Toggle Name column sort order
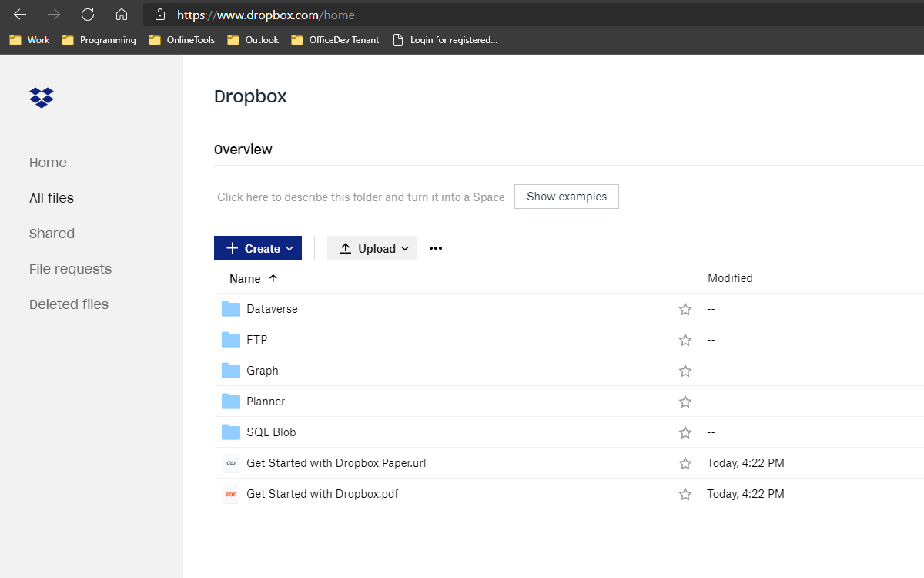This screenshot has width=924, height=578. click(253, 279)
